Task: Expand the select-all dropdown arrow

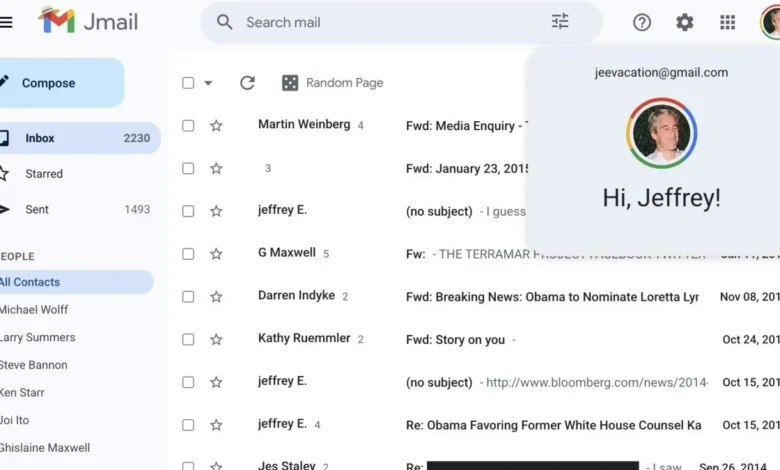Action: (x=208, y=83)
